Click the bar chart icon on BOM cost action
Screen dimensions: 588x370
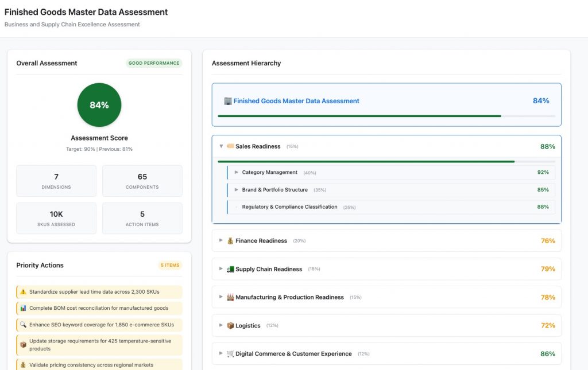pyautogui.click(x=23, y=308)
